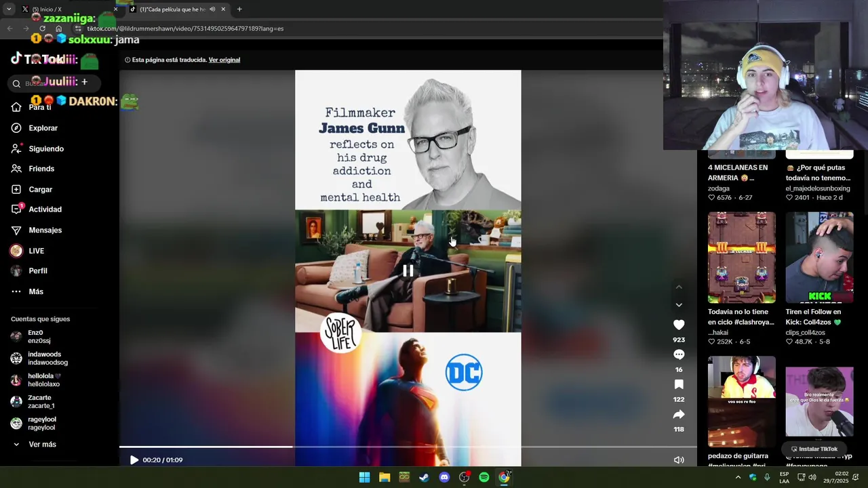Go to next video down chevron

(679, 305)
